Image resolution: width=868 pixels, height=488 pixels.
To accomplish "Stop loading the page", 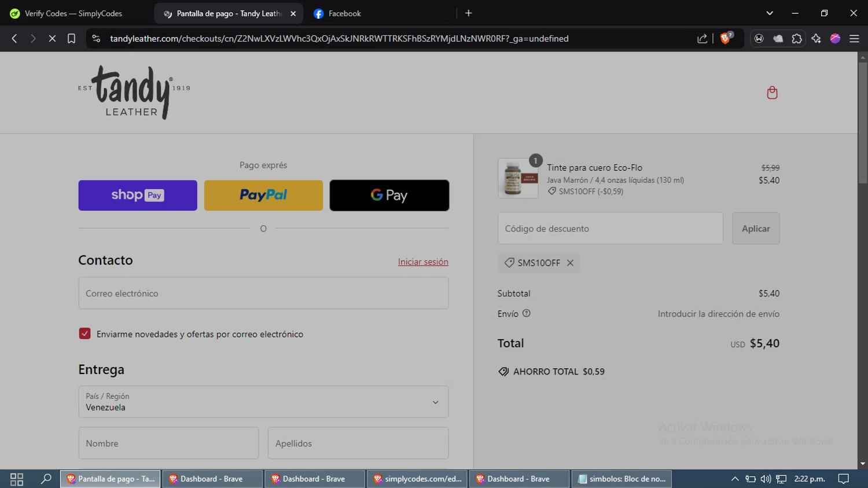I will [52, 39].
